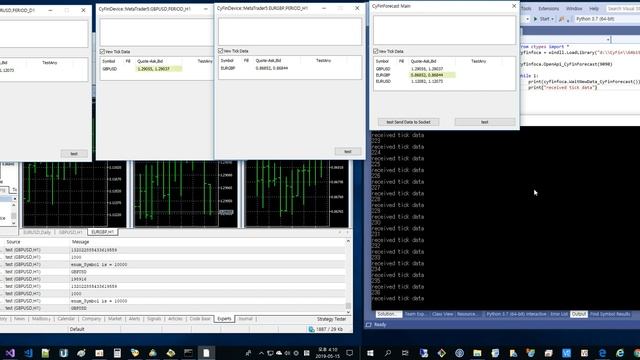Image resolution: width=640 pixels, height=360 pixels.
Task: Click the test button in CyFinForecast Main
Action: (485, 122)
